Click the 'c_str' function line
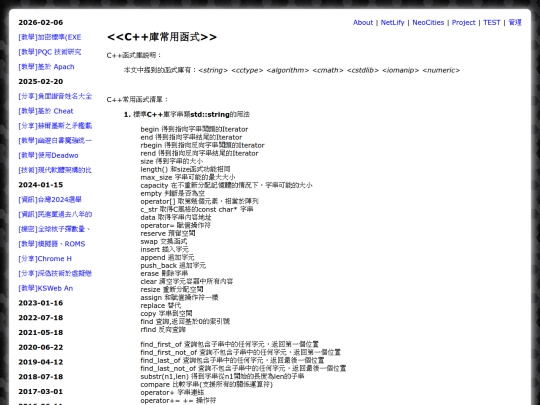This screenshot has height=405, width=540. point(197,209)
